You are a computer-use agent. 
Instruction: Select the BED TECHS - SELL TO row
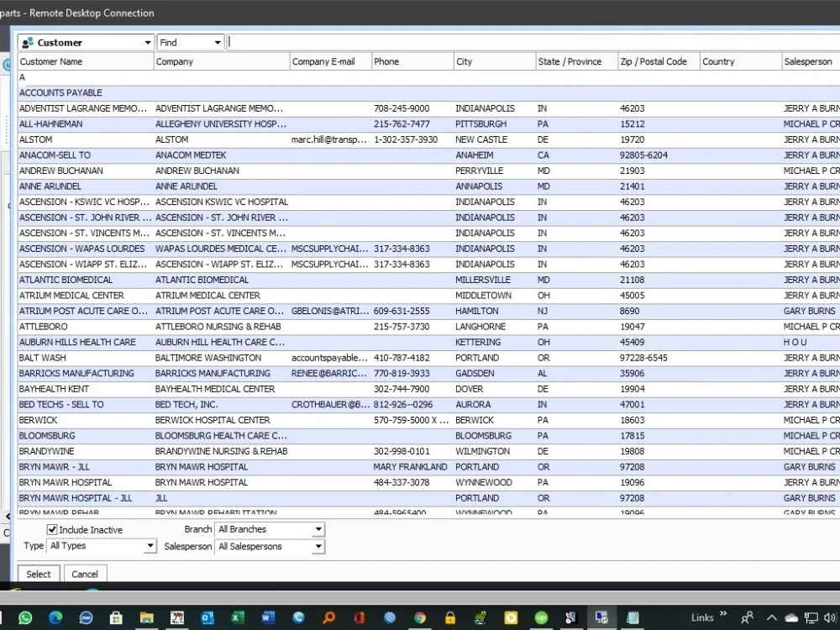point(428,405)
